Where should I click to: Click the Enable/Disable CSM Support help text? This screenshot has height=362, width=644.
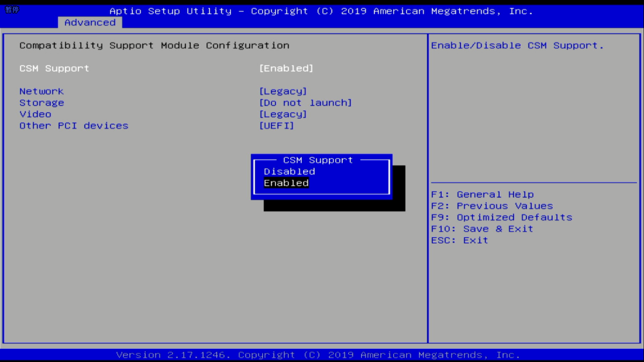[x=517, y=46]
